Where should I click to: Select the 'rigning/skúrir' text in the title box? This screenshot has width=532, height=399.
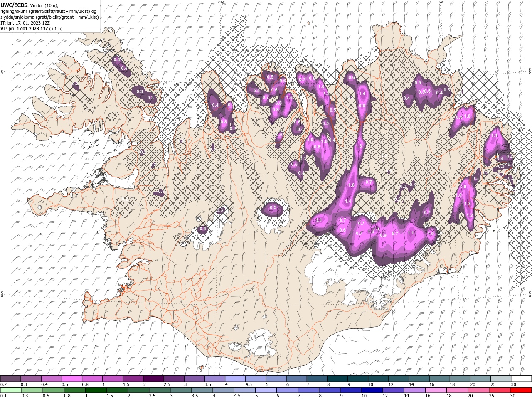point(14,11)
